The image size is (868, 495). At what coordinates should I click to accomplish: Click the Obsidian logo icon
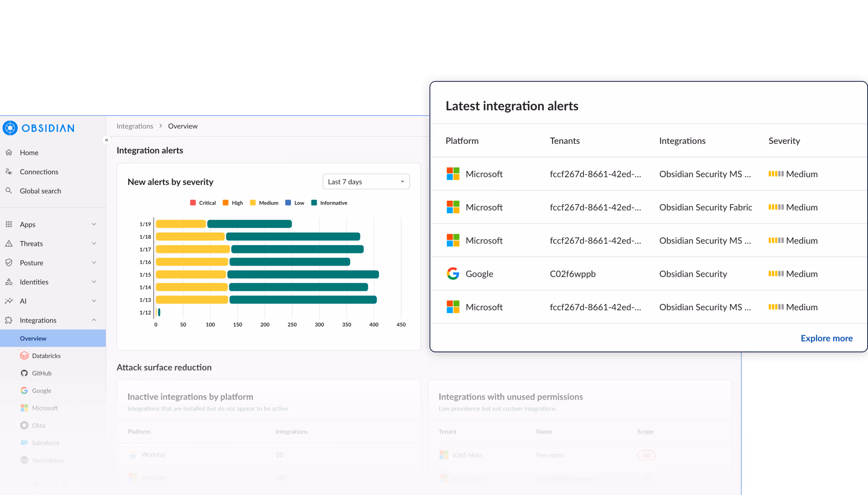click(10, 128)
